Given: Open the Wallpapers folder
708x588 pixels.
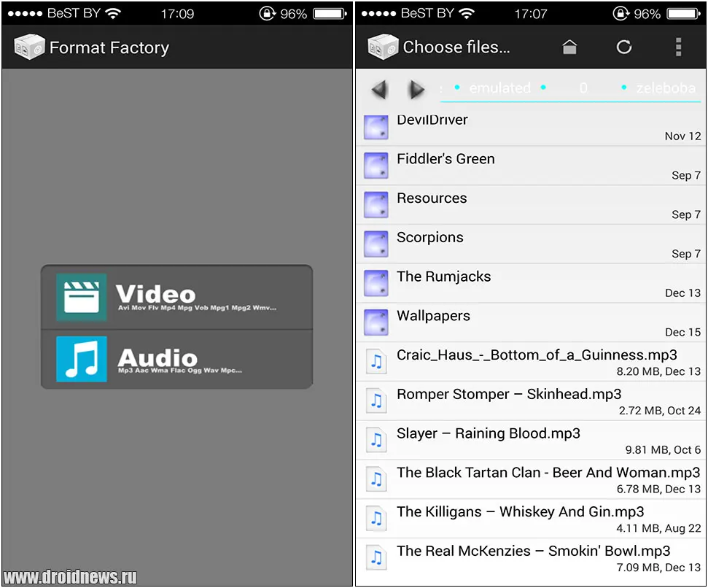Looking at the screenshot, I should (x=531, y=323).
